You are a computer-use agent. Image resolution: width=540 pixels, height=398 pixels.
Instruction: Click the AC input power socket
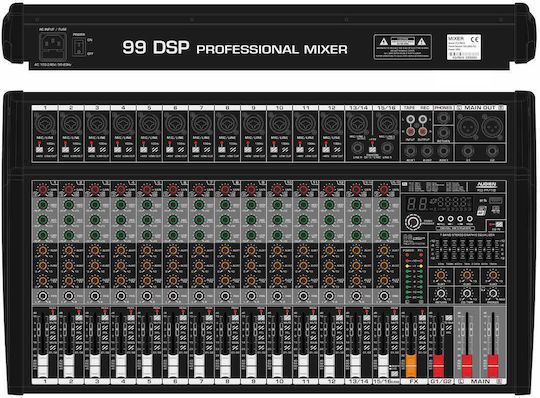pos(53,46)
